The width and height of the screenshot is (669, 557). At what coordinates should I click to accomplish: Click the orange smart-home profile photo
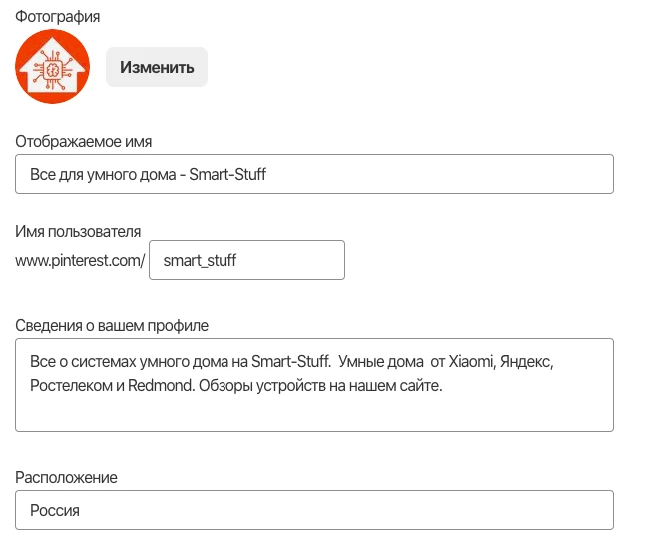(52, 67)
